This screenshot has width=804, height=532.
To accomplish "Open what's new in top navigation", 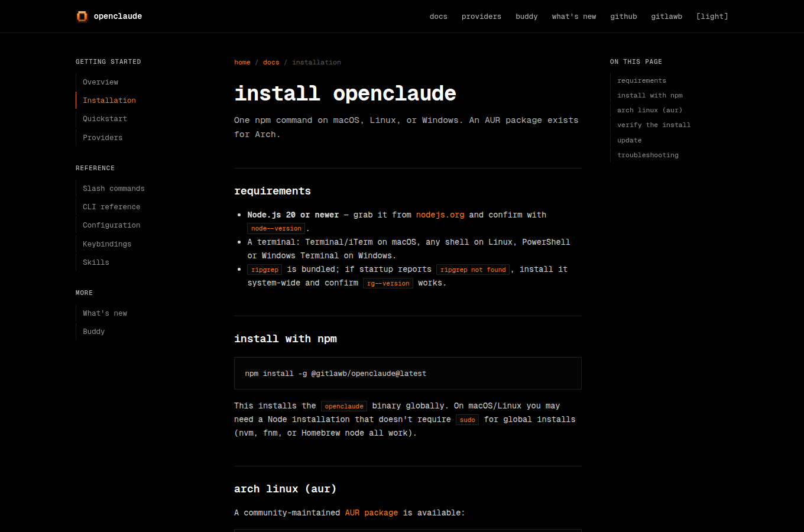I will click(x=574, y=17).
